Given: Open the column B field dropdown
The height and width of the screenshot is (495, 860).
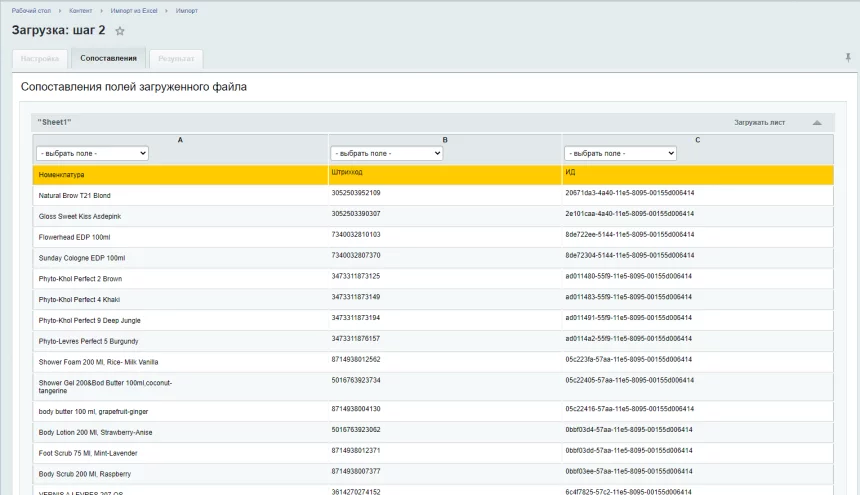Looking at the screenshot, I should pyautogui.click(x=386, y=153).
